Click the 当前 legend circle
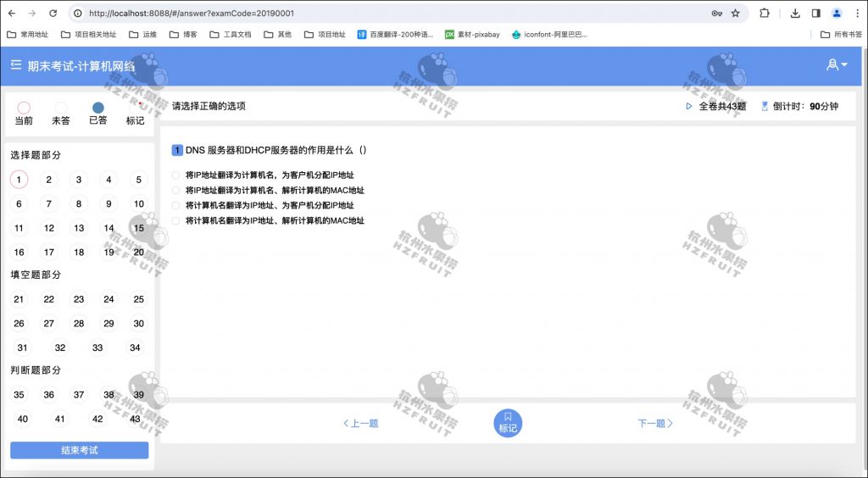 click(24, 108)
